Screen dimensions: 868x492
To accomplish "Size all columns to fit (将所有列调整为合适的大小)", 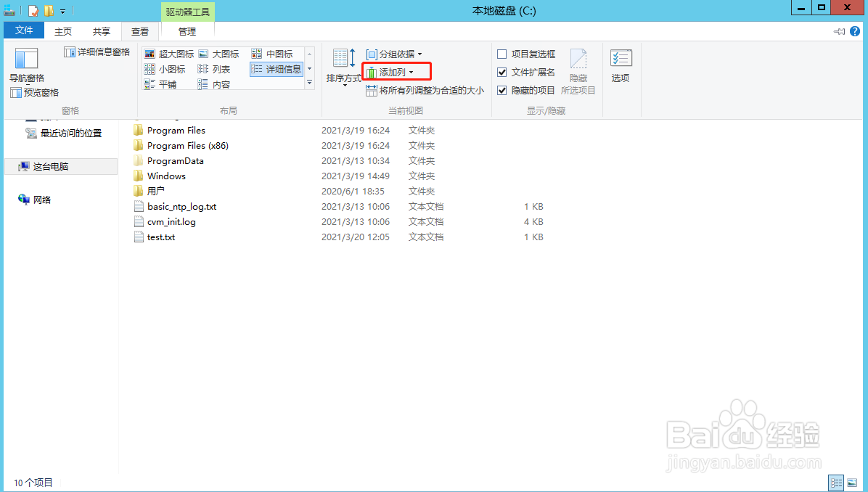I will click(x=425, y=90).
